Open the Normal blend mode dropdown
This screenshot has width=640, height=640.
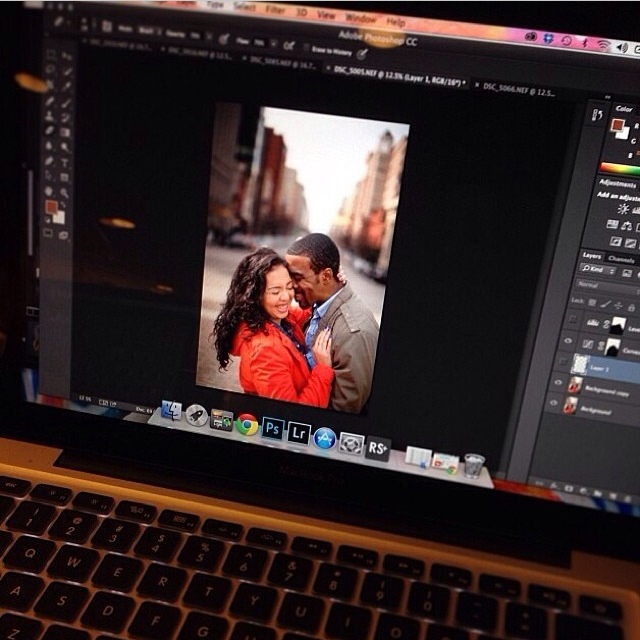click(x=607, y=286)
